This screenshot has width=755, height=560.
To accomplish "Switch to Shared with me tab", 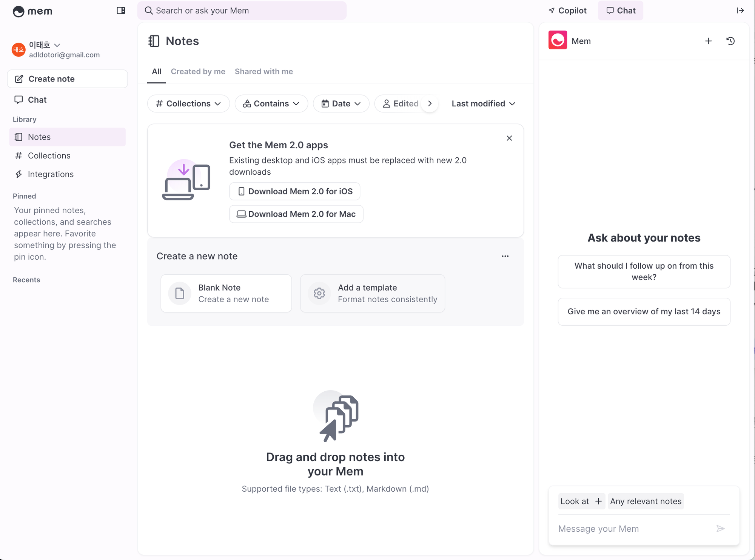I will [264, 72].
